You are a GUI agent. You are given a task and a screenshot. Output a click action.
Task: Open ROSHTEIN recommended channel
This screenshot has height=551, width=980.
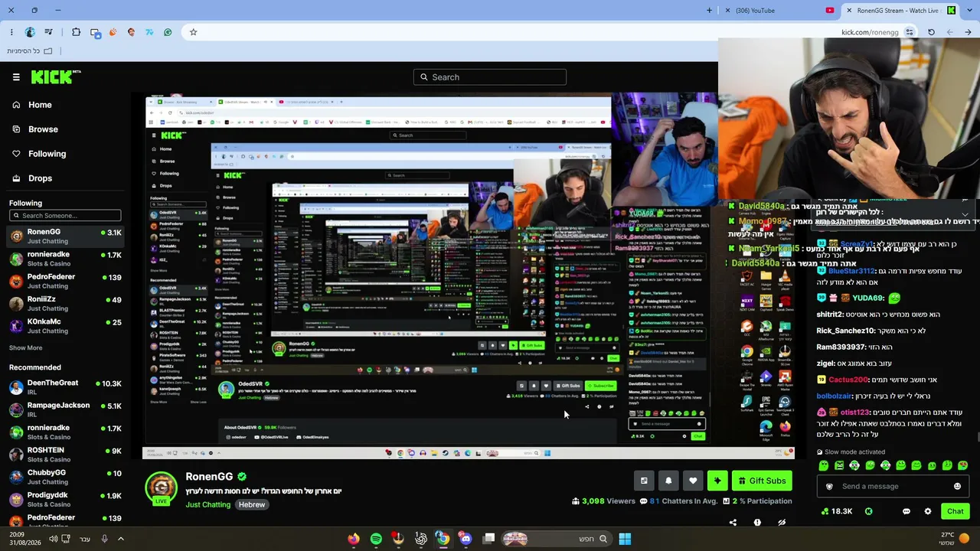click(x=65, y=455)
